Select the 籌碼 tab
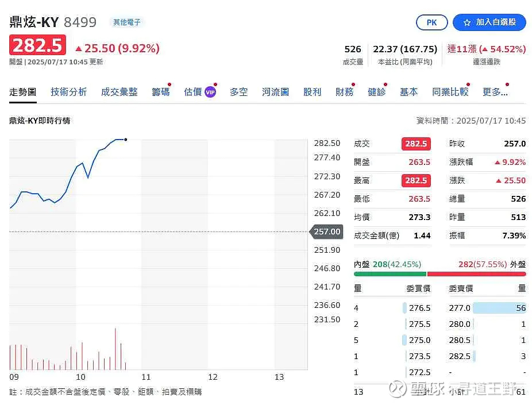The height and width of the screenshot is (405, 532). point(161,92)
